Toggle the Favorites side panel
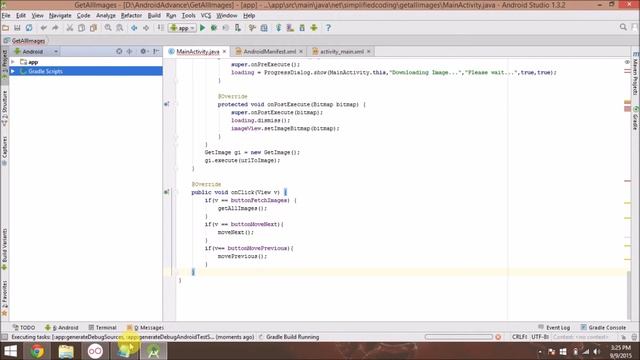 pos(4,299)
